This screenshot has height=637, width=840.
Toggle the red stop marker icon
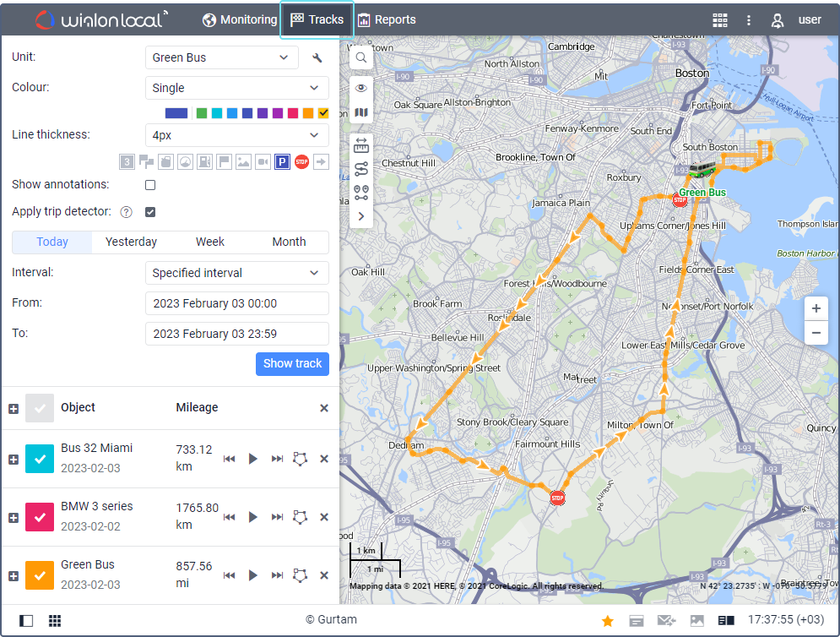tap(301, 161)
